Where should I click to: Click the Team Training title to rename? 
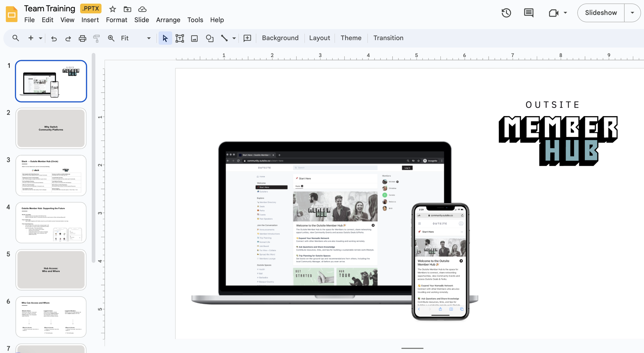[x=49, y=8]
